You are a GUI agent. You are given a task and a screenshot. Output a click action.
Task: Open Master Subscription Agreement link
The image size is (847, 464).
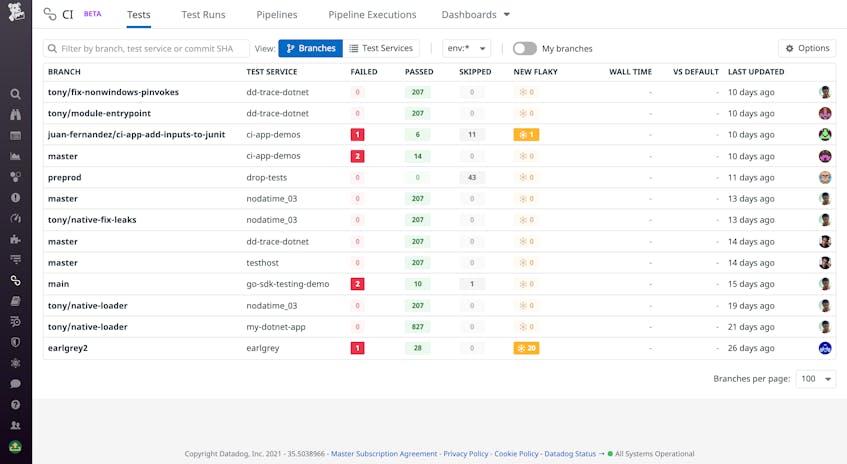384,454
